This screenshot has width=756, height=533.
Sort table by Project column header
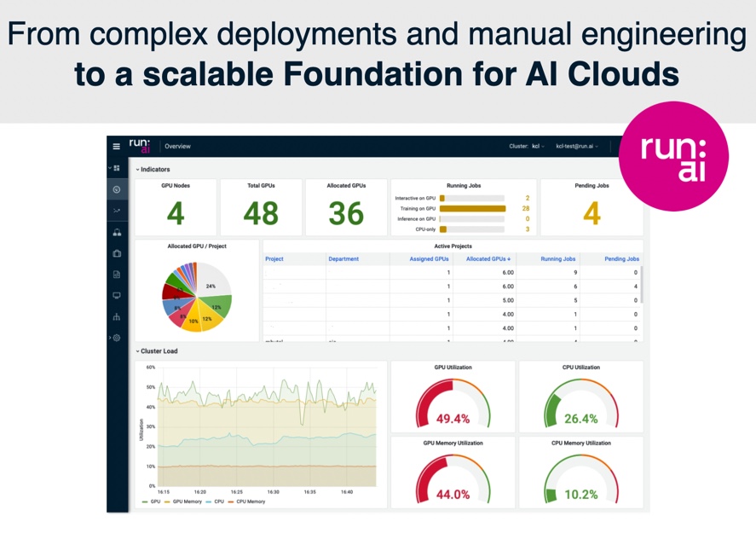click(x=274, y=259)
